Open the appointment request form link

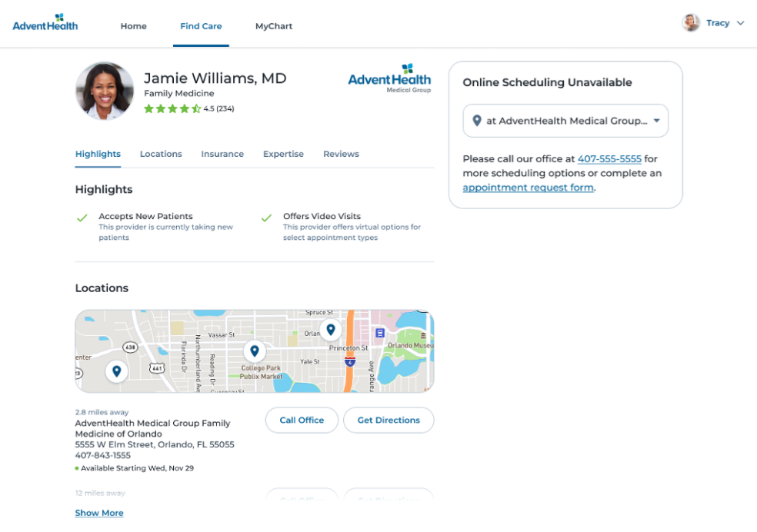coord(529,187)
